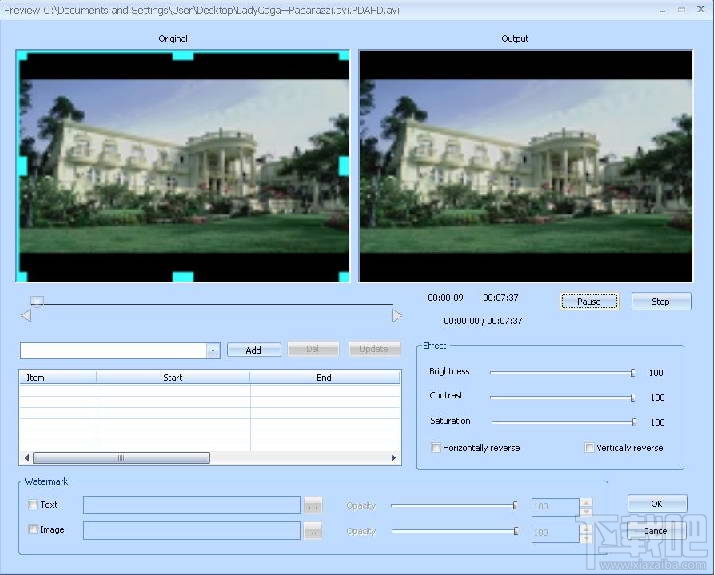Enable the Image watermark checkbox
Screen dimensions: 715x575
pyautogui.click(x=33, y=530)
